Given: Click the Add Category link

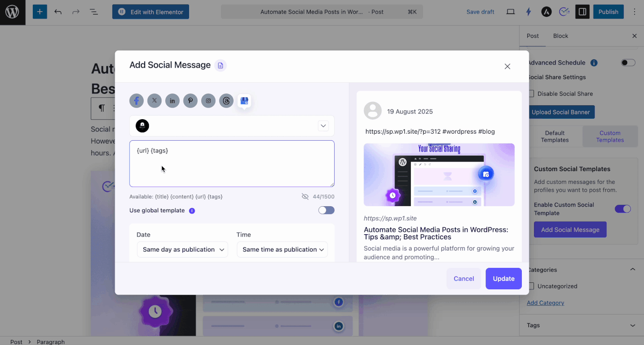Looking at the screenshot, I should pyautogui.click(x=545, y=303).
